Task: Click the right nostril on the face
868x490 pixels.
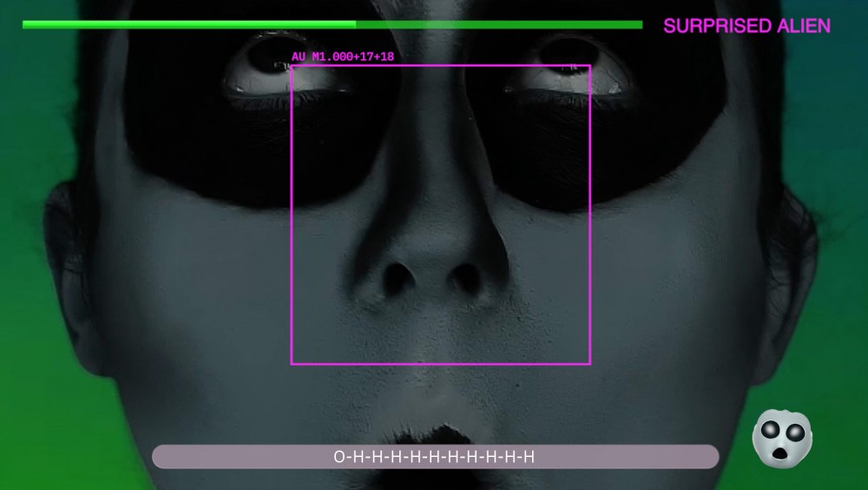Action: (467, 278)
